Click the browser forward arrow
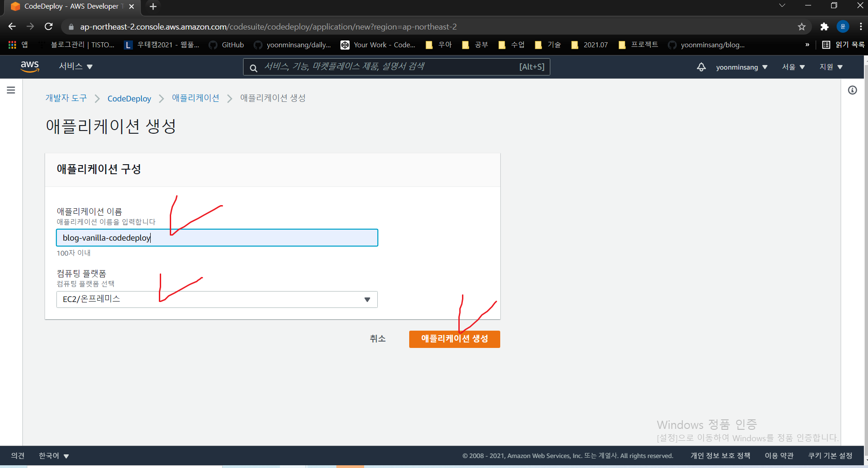 30,27
